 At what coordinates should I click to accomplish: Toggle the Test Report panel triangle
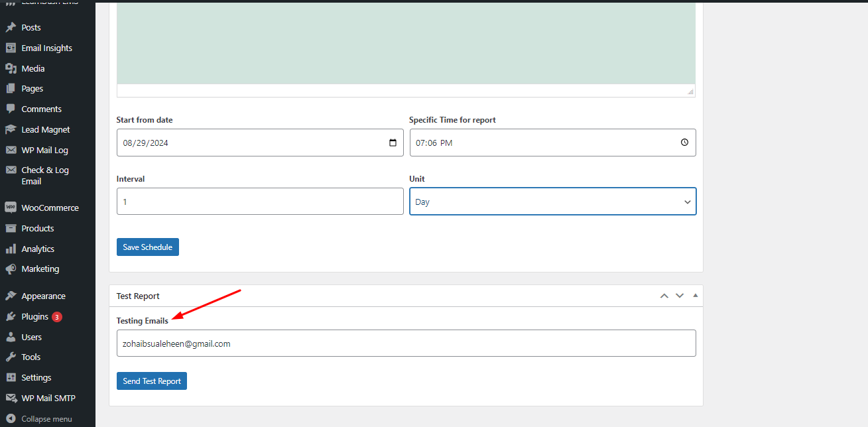click(x=695, y=296)
